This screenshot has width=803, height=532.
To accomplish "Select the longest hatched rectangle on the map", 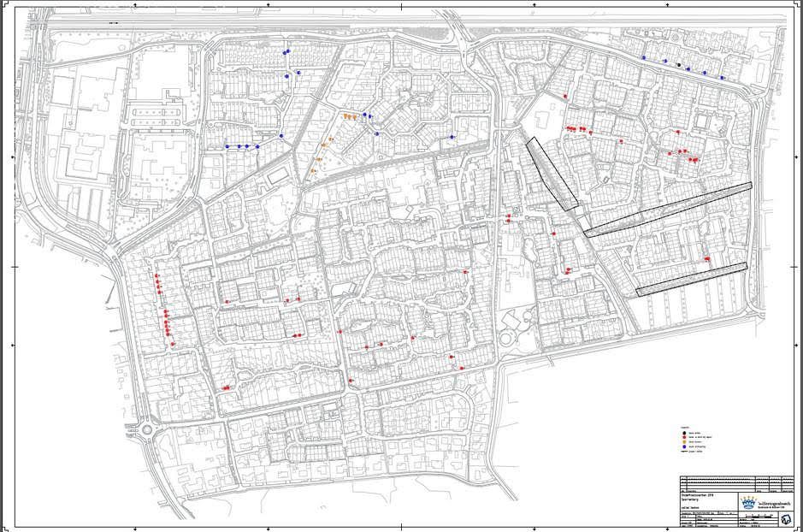I will click(x=667, y=210).
